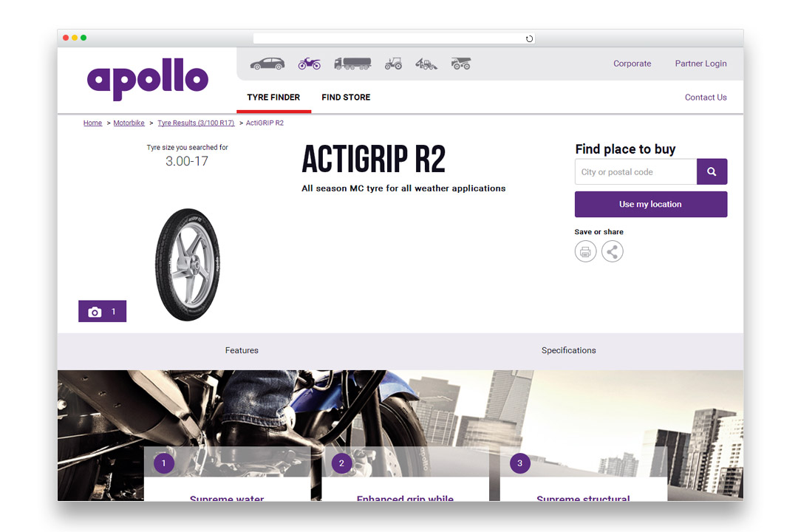Select the motorbike vehicle type icon
This screenshot has height=532, width=798.
310,64
